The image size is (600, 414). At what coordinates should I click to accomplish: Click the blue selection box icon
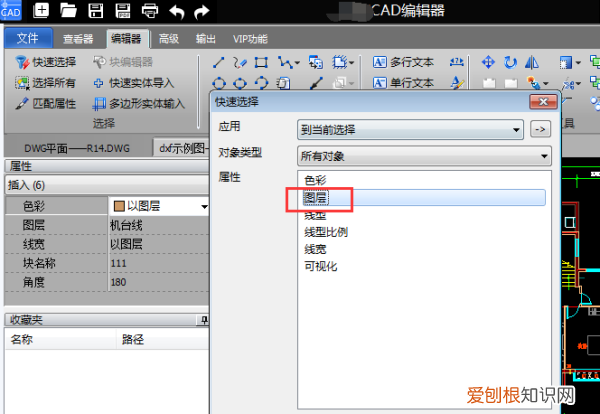(x=565, y=62)
